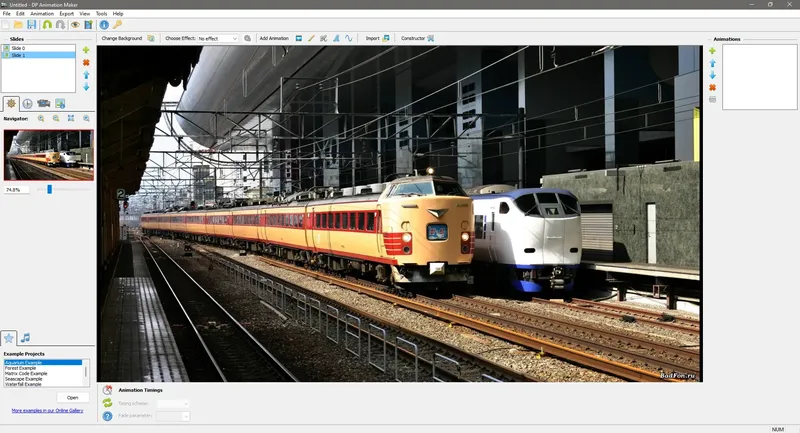Open the Timing scheme dropdown
800x433 pixels.
point(173,403)
